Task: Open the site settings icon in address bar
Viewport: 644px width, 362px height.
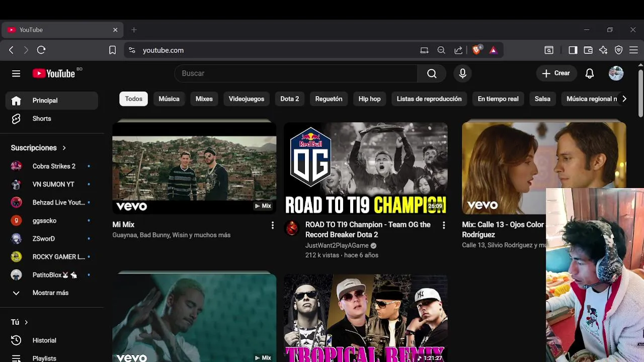Action: [132, 50]
